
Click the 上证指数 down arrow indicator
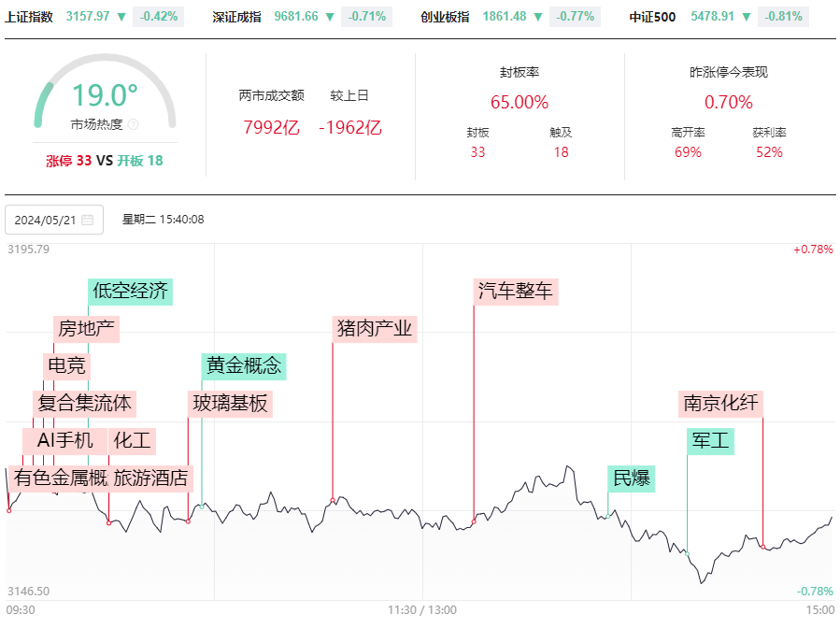(x=121, y=17)
